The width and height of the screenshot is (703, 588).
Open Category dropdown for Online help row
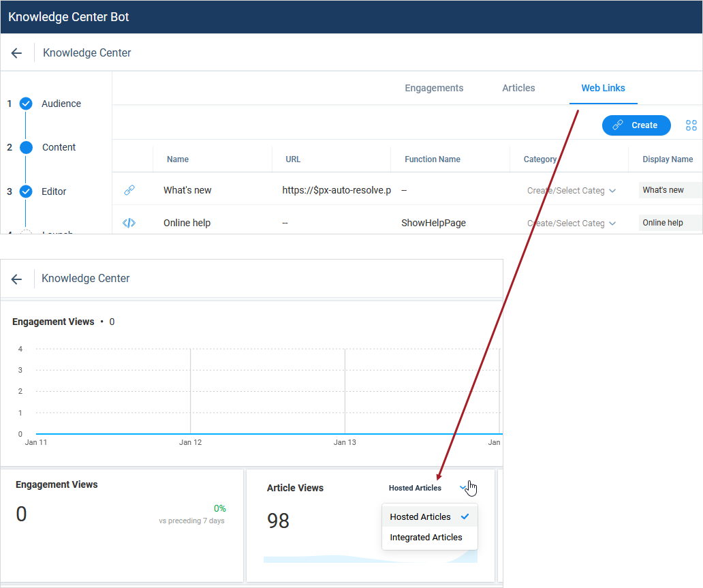point(571,223)
